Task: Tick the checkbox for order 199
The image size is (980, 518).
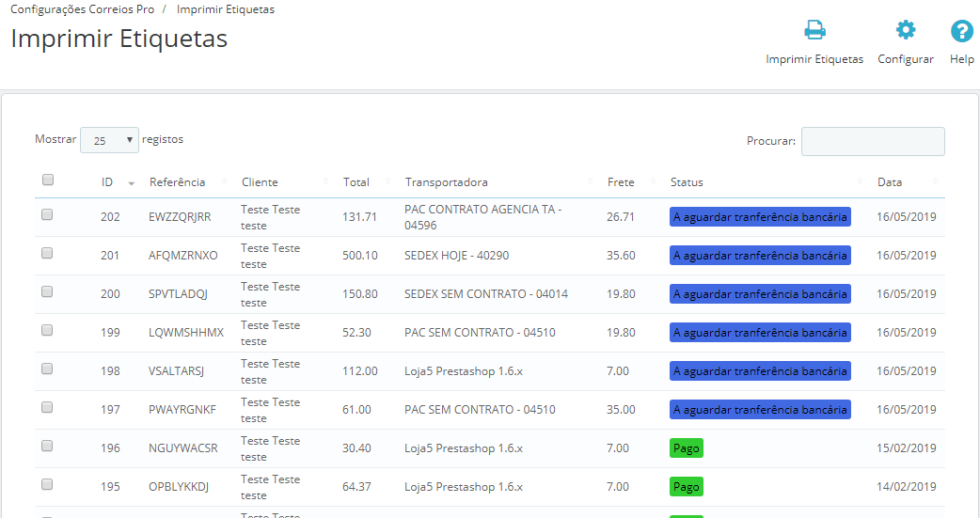Action: pyautogui.click(x=47, y=330)
